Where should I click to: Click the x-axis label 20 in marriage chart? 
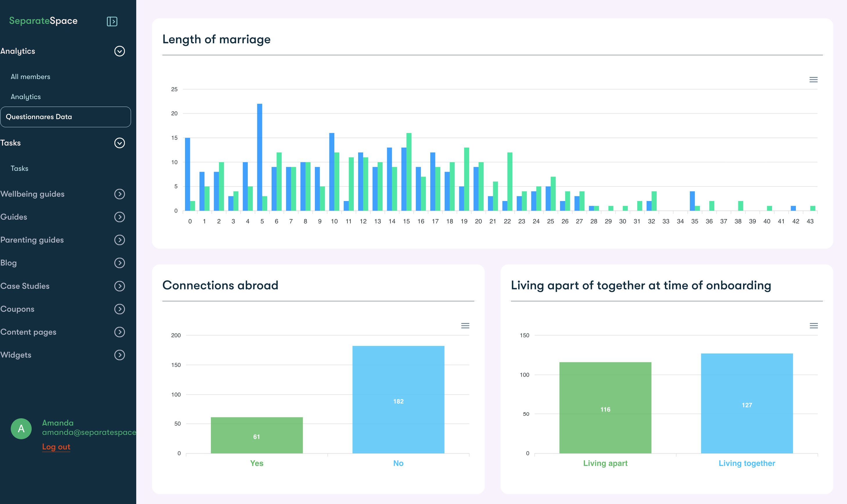(478, 221)
